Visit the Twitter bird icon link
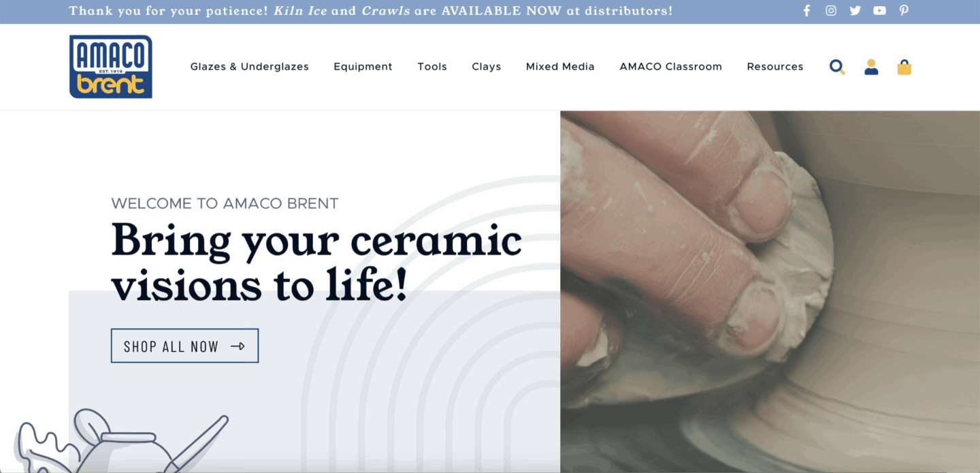 (855, 11)
